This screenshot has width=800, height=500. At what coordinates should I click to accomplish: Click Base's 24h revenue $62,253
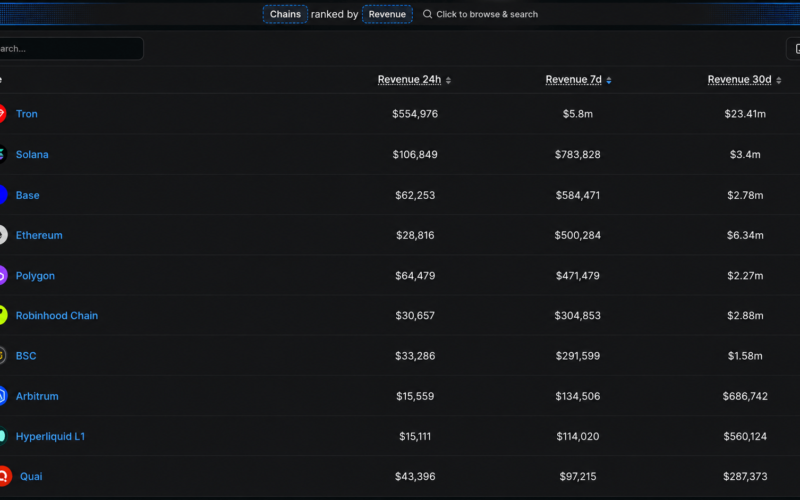click(x=415, y=195)
